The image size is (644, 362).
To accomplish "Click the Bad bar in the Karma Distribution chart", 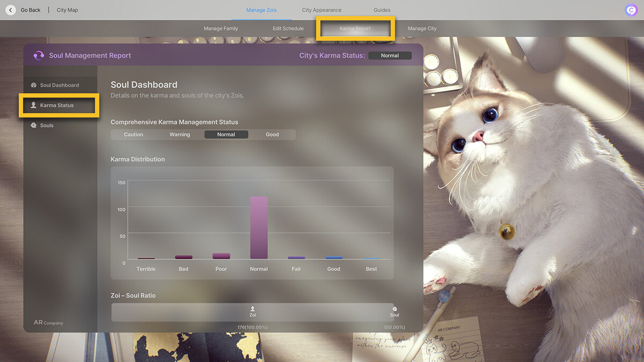I will (184, 257).
